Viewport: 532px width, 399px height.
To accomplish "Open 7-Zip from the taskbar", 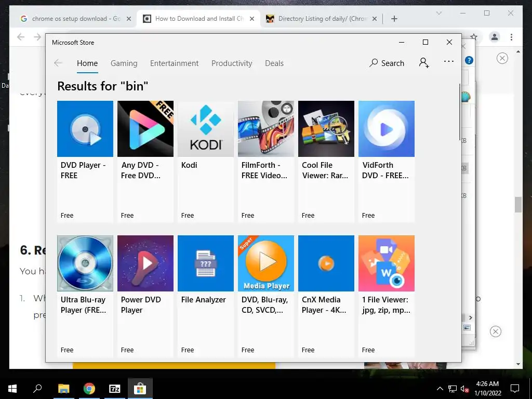I will (x=115, y=389).
